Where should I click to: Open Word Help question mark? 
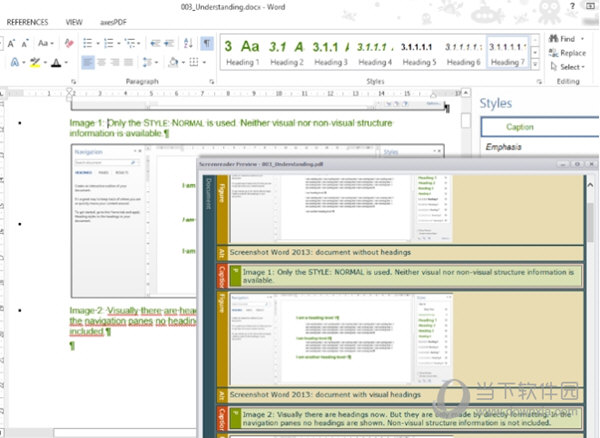click(572, 7)
